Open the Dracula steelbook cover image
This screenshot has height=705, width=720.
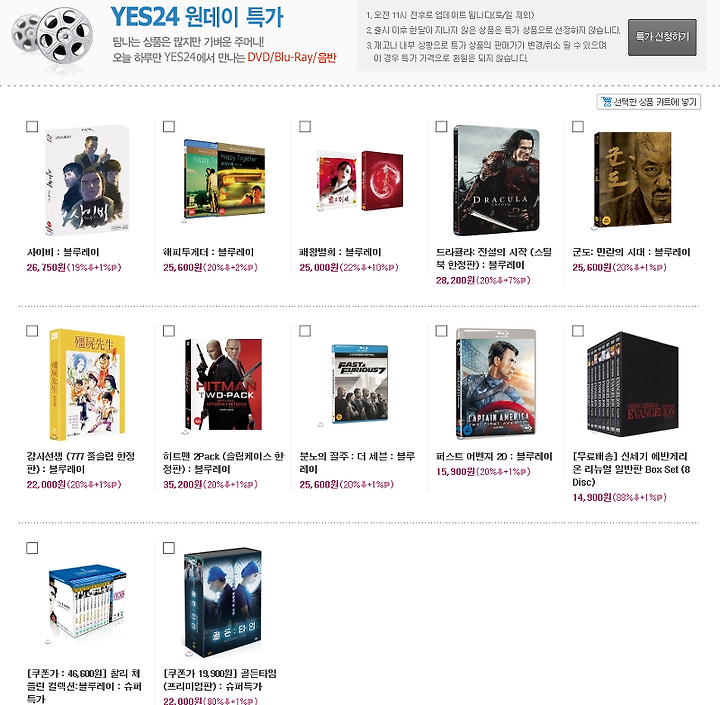[496, 180]
